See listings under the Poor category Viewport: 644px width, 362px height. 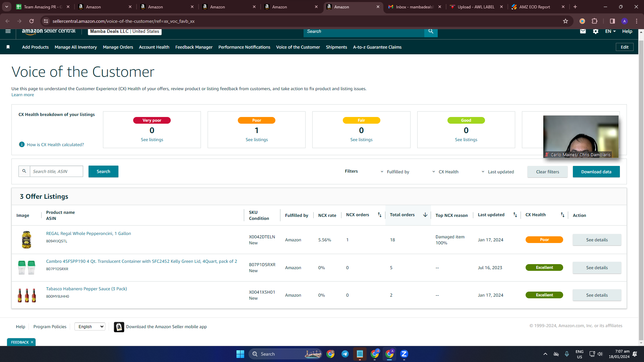coord(257,140)
